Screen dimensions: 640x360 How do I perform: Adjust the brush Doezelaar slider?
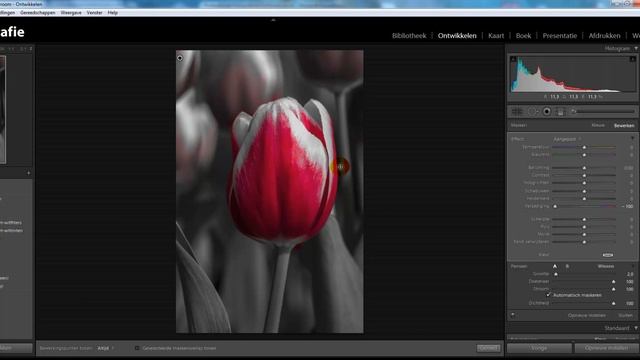[x=613, y=282]
